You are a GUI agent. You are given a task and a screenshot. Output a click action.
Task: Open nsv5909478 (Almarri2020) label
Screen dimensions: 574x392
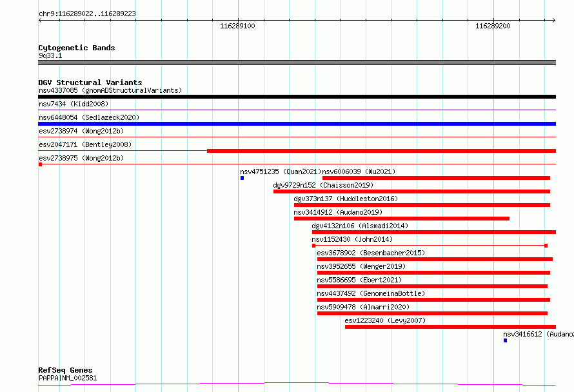(x=363, y=307)
